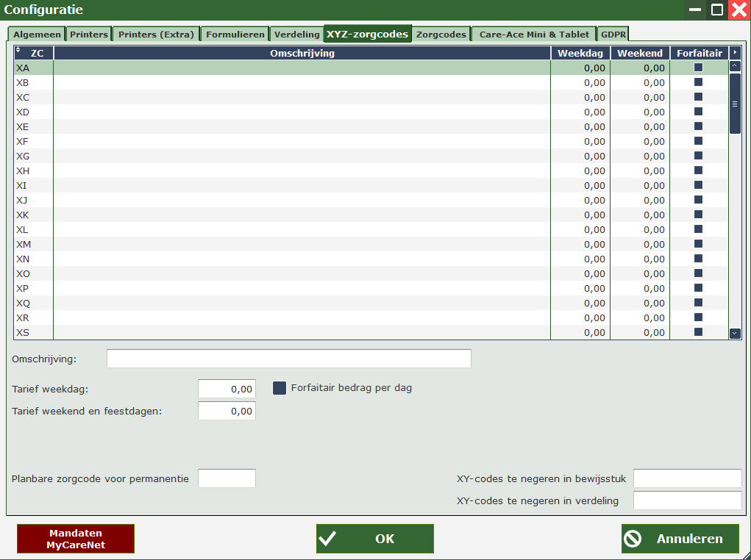
Task: Toggle Forfaitair checkbox for row XJ
Action: point(698,200)
